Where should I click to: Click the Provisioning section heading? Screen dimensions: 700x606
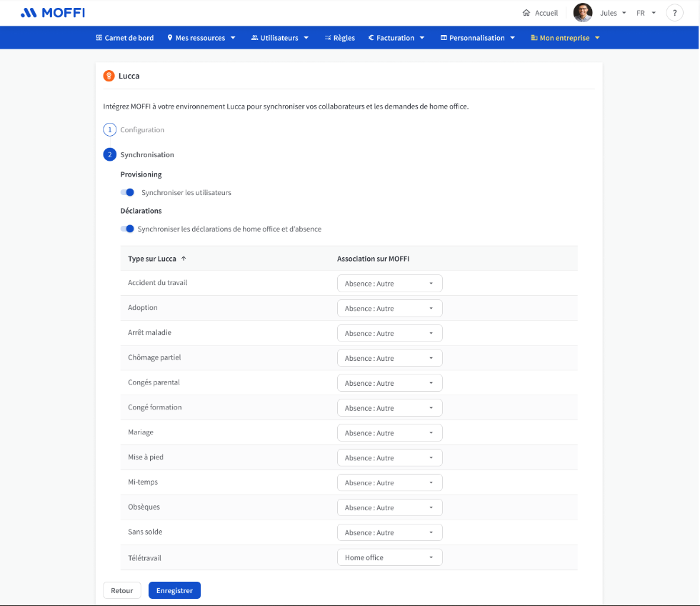[141, 174]
